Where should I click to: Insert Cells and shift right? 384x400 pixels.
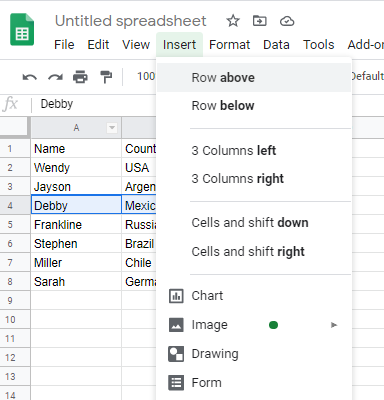point(254,252)
